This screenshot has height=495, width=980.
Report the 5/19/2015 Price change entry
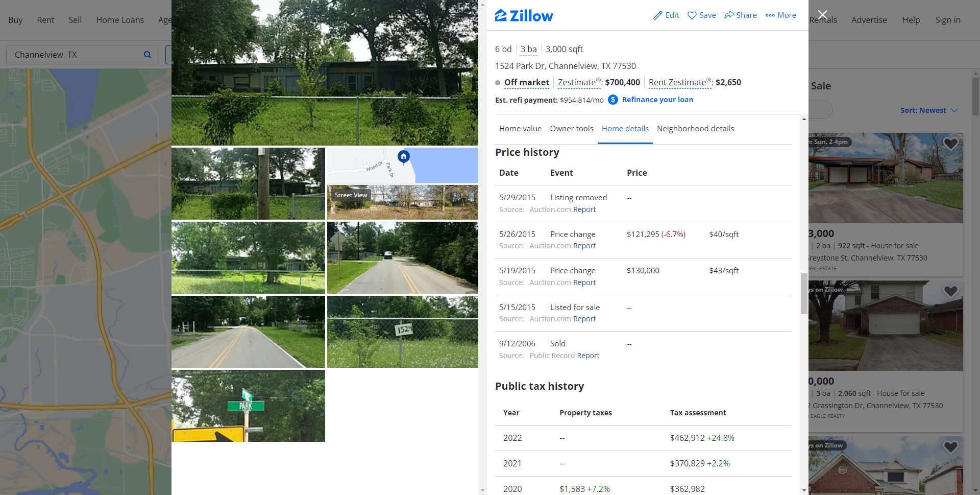pyautogui.click(x=584, y=282)
